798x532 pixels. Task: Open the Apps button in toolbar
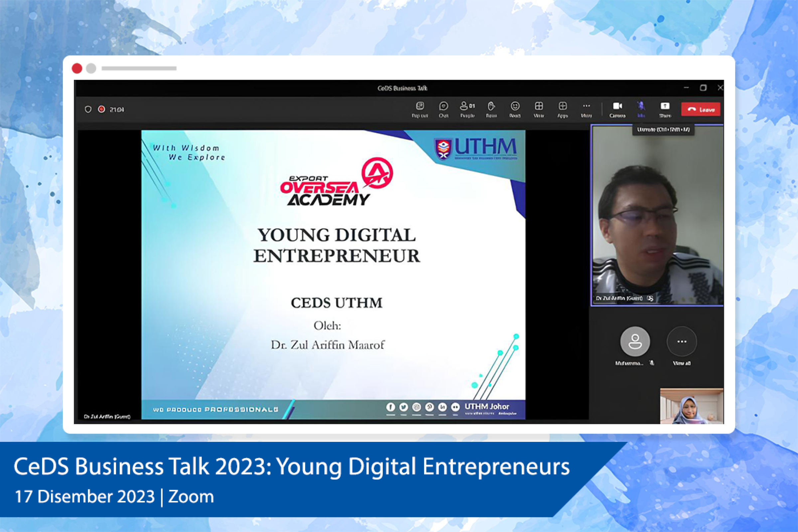(x=563, y=110)
